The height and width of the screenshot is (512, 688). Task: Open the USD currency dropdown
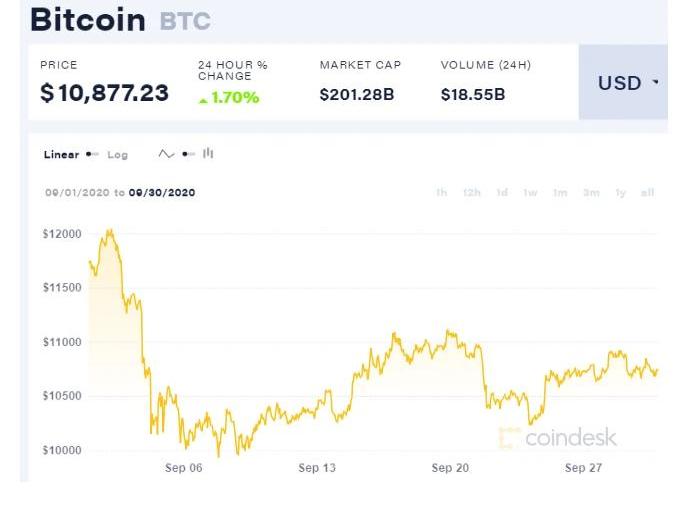point(622,83)
